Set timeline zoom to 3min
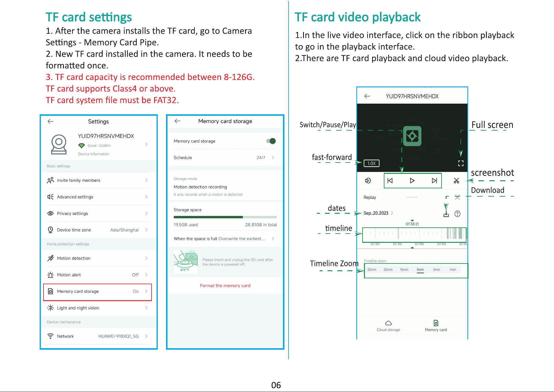Screen dimensions: 554x392 (x=437, y=270)
